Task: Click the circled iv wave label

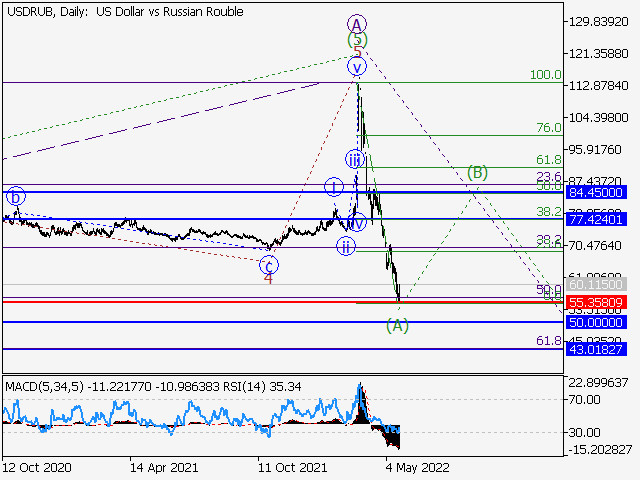Action: coord(357,222)
